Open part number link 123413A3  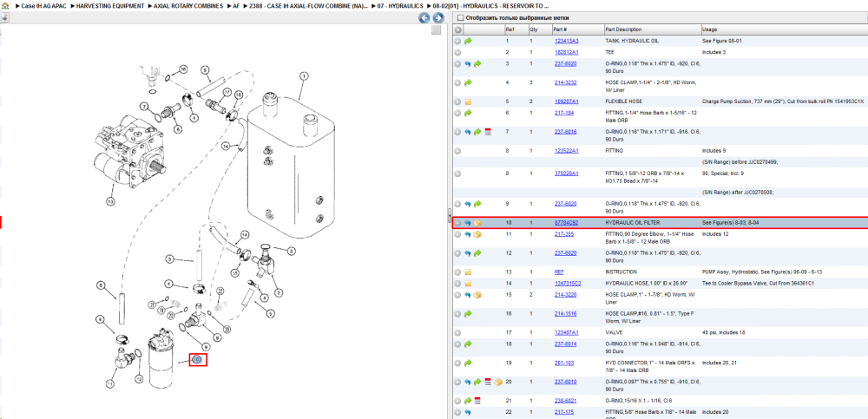[566, 41]
